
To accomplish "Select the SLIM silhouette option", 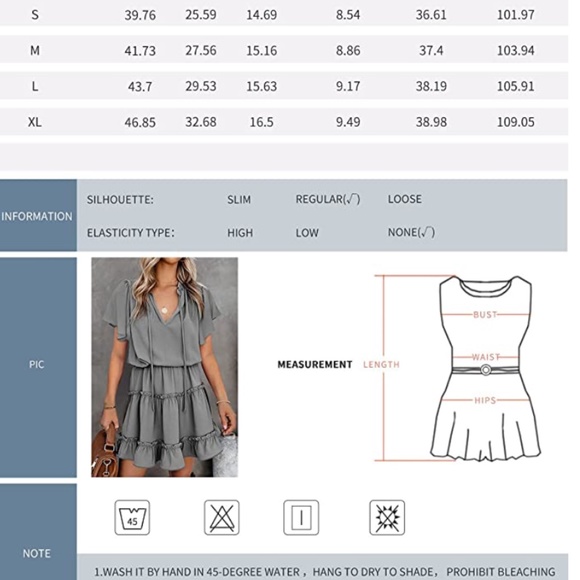I will [239, 199].
